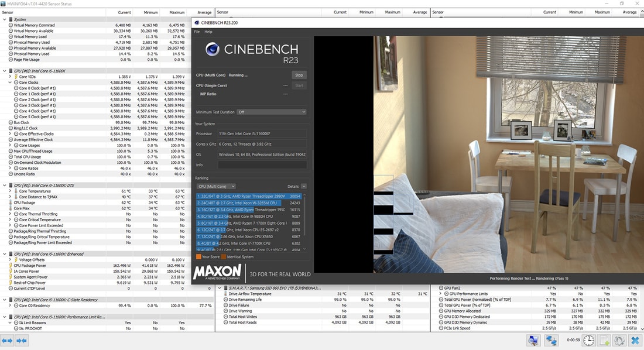Collapse the IA Limit Reasons tree
This screenshot has height=350, width=644.
(11, 323)
